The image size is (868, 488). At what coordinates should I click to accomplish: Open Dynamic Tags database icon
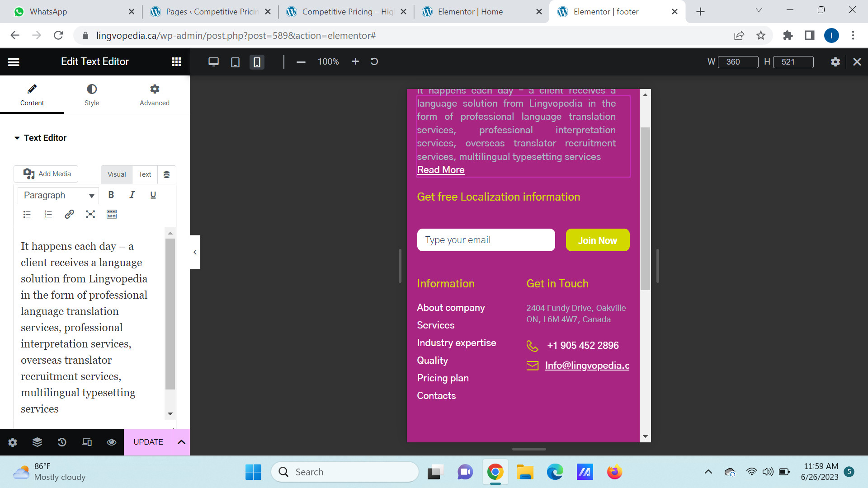click(166, 174)
